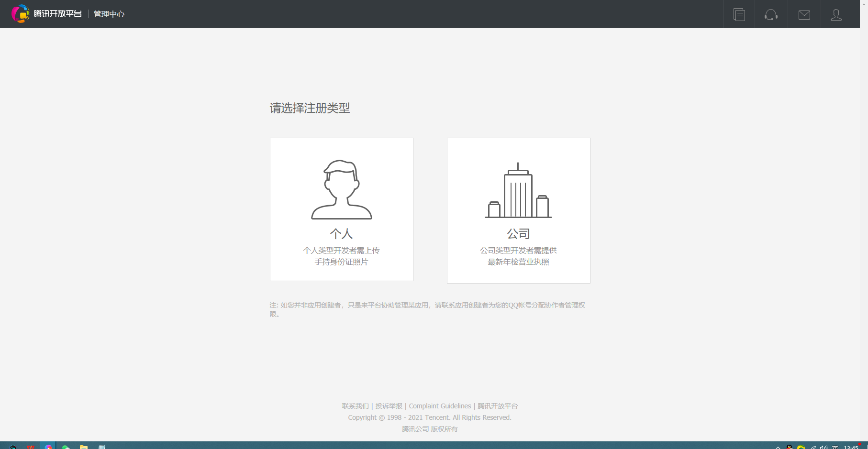This screenshot has height=449, width=868.
Task: Select the building icon for 公司
Action: pyautogui.click(x=518, y=190)
